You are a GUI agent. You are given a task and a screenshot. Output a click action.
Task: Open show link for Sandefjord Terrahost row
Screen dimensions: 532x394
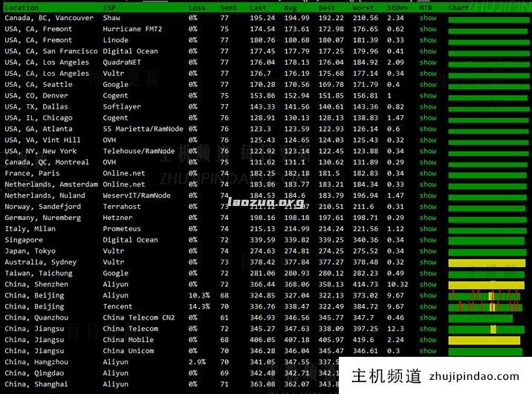[427, 207]
